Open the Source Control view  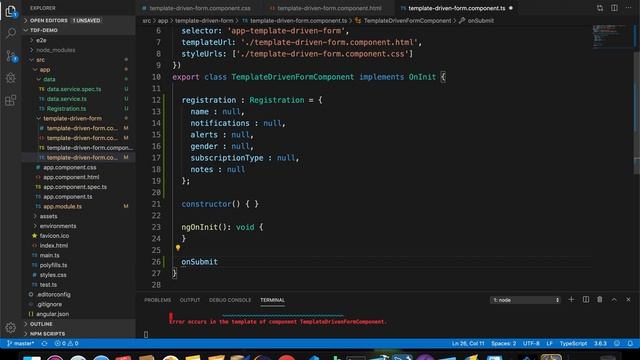click(11, 56)
